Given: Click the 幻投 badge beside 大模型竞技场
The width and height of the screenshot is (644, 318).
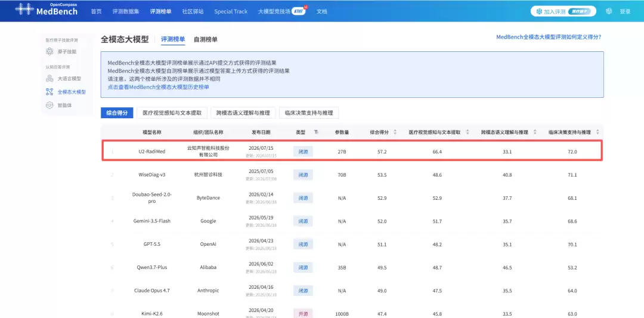Looking at the screenshot, I should coord(299,11).
